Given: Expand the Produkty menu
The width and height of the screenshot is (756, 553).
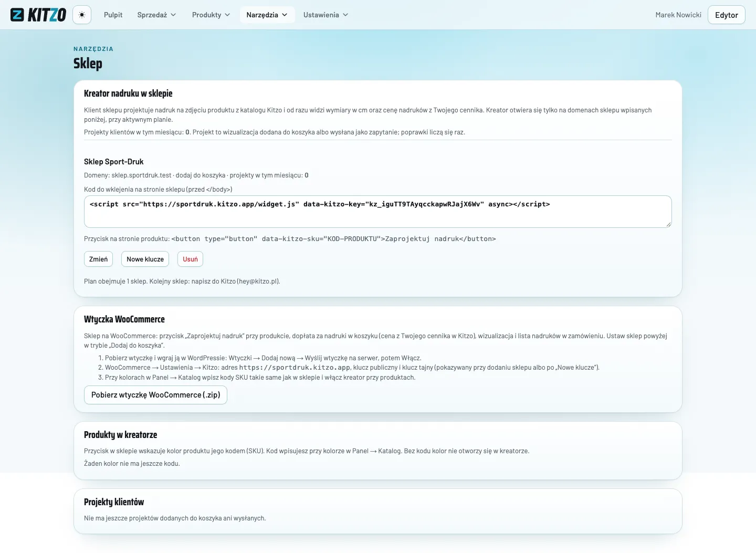Looking at the screenshot, I should [x=211, y=15].
